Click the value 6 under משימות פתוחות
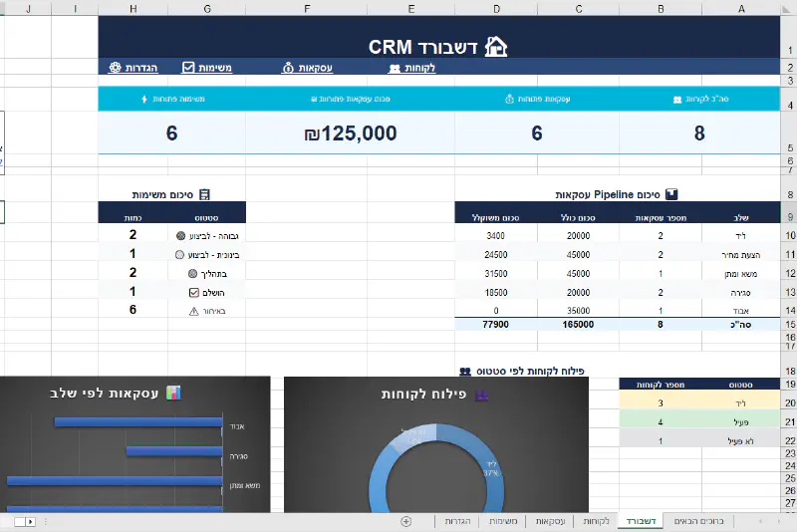Viewport: 797px width, 532px height. 171,133
